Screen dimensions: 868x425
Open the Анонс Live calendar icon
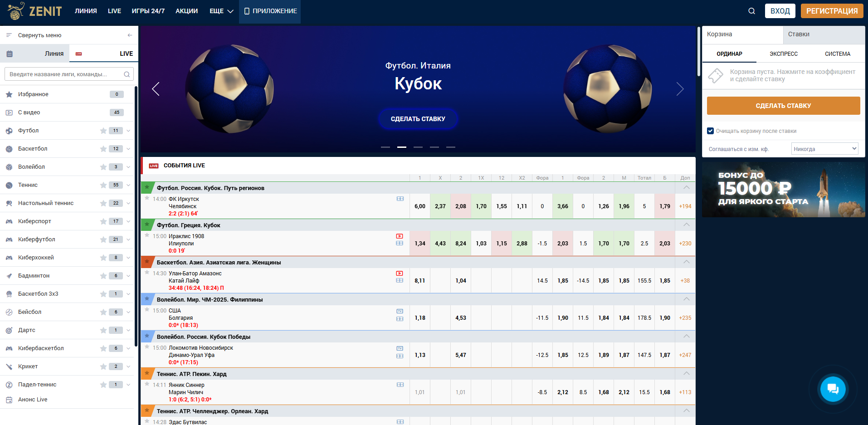[x=9, y=400]
